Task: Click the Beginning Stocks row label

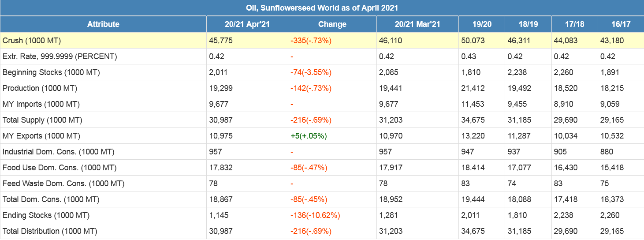Action: [x=51, y=72]
